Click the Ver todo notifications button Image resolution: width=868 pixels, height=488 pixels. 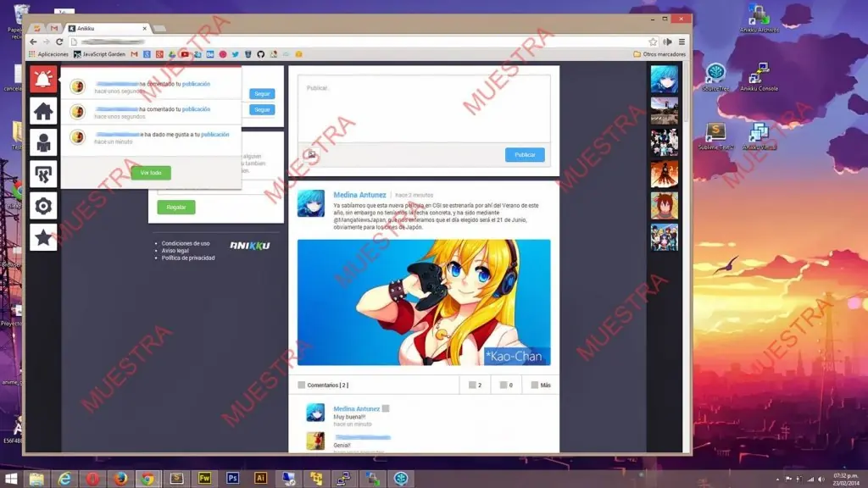pyautogui.click(x=151, y=173)
